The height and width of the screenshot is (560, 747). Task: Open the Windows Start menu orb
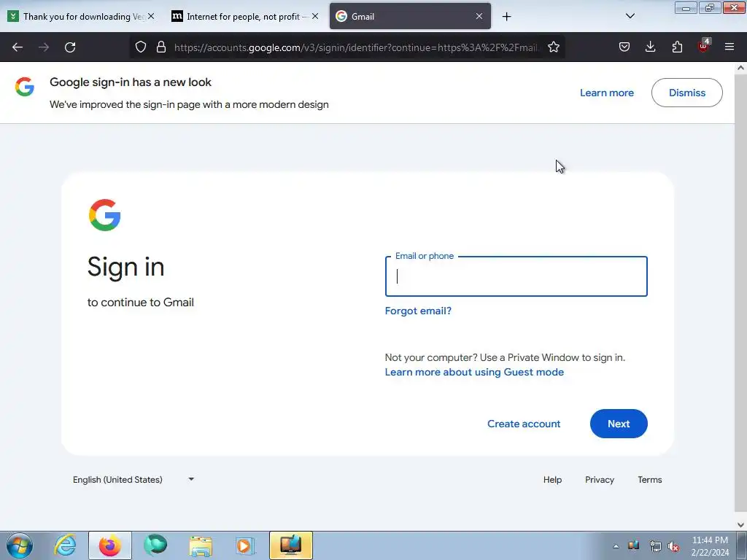[x=19, y=545]
